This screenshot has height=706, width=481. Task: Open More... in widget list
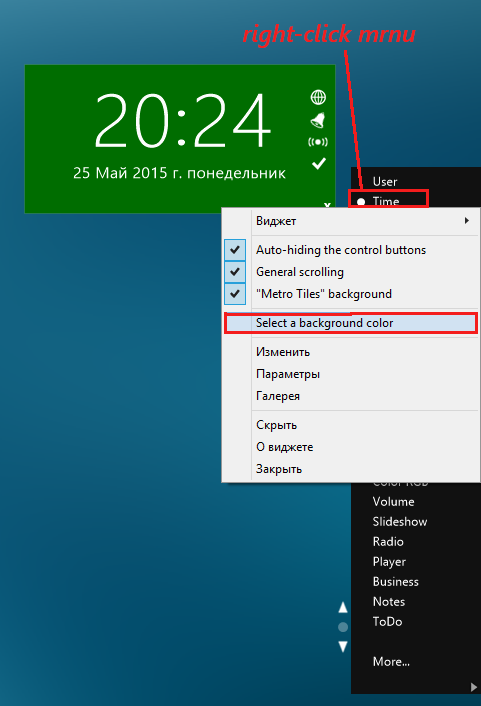pyautogui.click(x=391, y=661)
